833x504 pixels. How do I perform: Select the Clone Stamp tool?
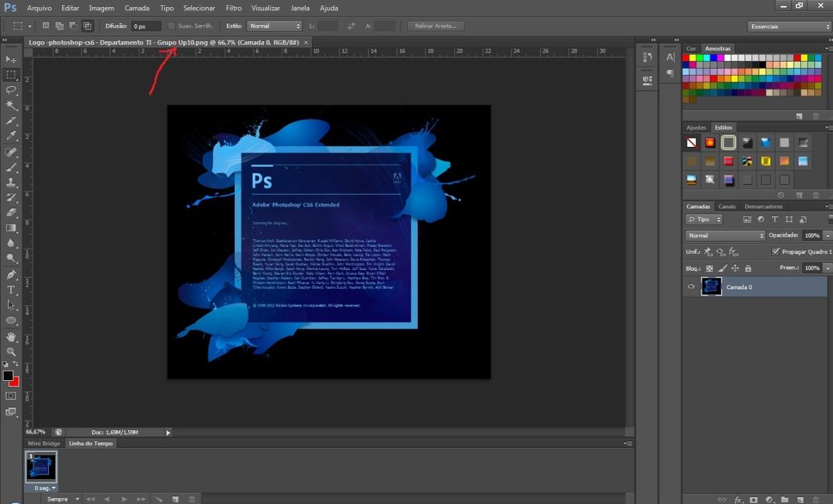click(11, 183)
